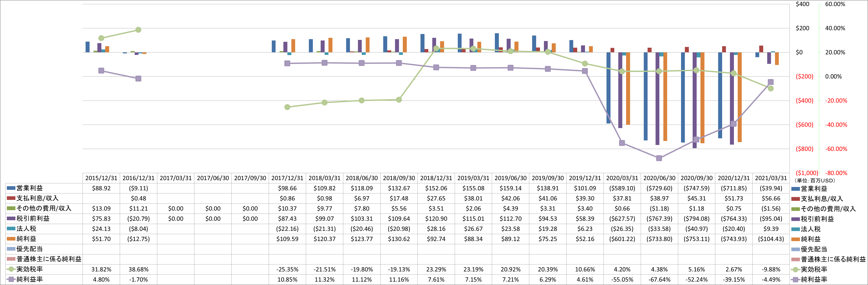This screenshot has height=285, width=868.
Task: Click the 支払利息/収入 legend swatch in left table
Action: coord(11,198)
